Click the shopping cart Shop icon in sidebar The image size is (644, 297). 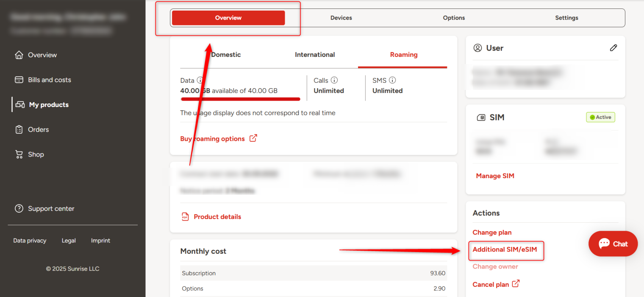19,154
